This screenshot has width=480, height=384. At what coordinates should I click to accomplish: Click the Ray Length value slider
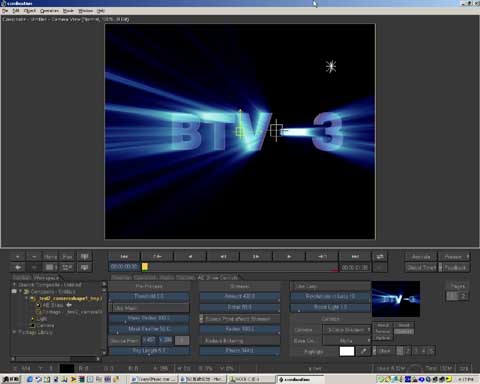point(149,351)
